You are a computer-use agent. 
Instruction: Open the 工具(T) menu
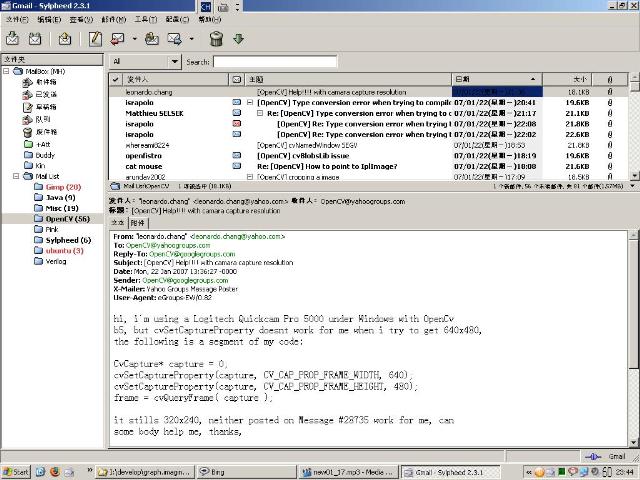pyautogui.click(x=146, y=19)
